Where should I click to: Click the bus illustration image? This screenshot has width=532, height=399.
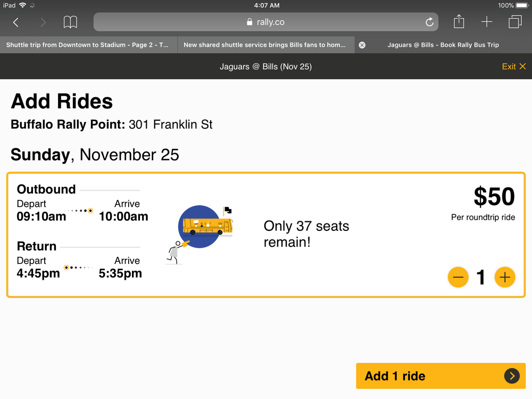[x=199, y=234]
